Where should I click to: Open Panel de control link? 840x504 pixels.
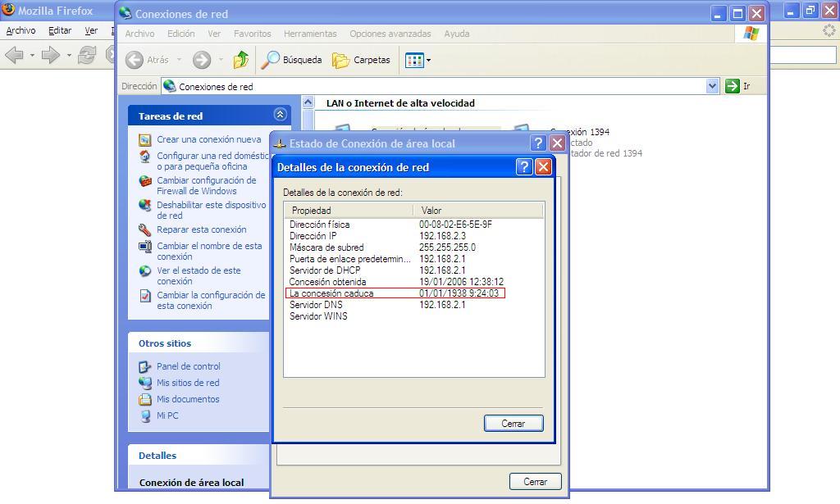click(x=189, y=366)
